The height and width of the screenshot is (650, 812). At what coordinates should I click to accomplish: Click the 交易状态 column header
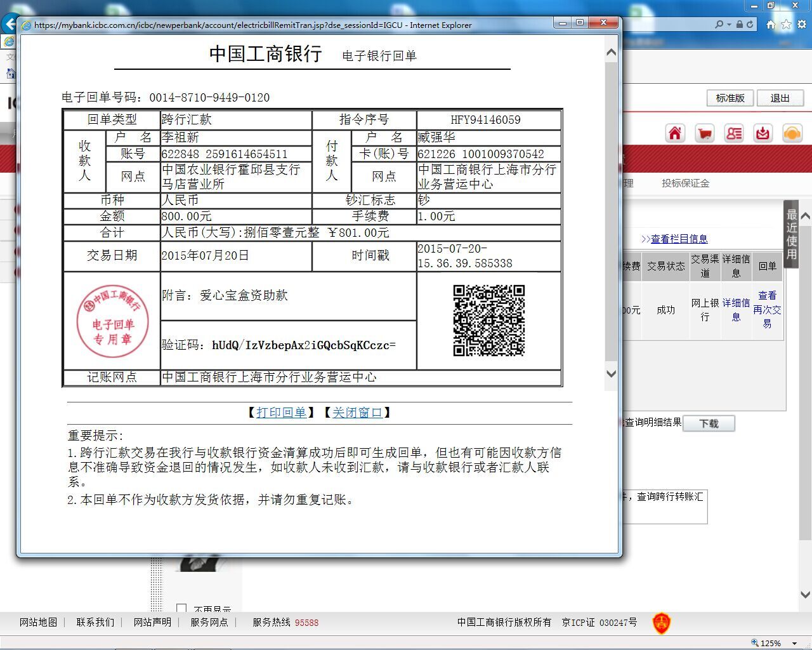665,267
